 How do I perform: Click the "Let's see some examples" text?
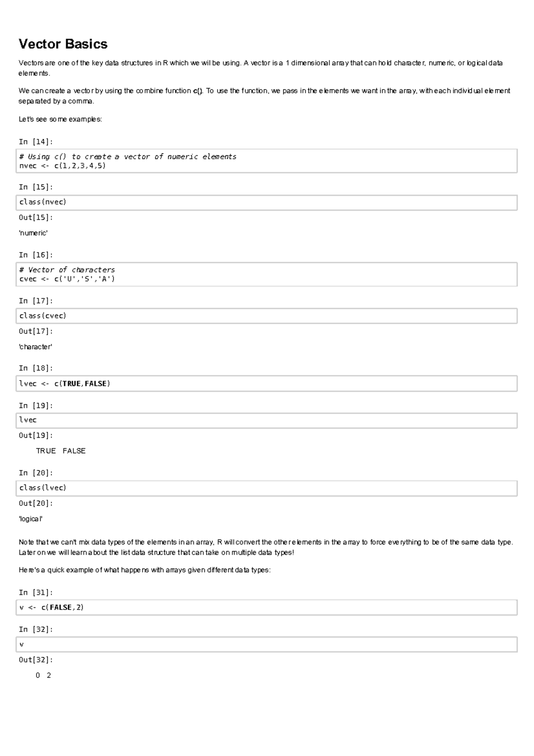tap(60, 119)
